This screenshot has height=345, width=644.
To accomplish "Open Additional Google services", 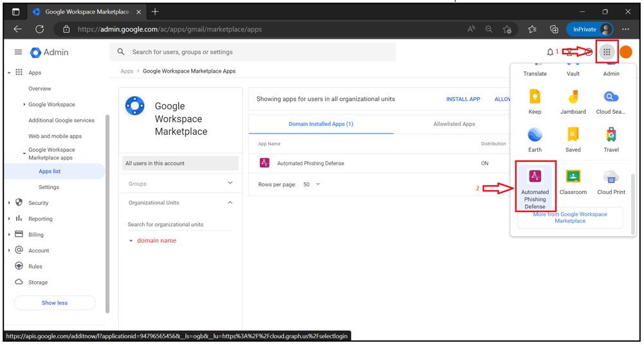I will pyautogui.click(x=61, y=120).
